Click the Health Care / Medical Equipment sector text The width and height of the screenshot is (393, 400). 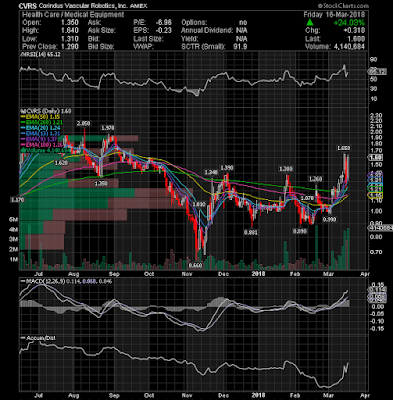pos(73,15)
